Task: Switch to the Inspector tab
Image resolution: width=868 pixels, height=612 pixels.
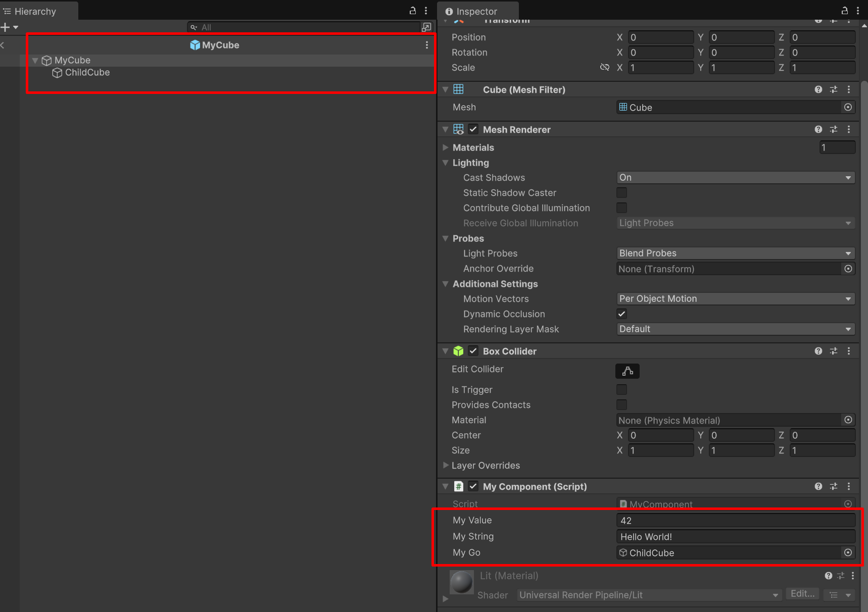Action: point(477,11)
